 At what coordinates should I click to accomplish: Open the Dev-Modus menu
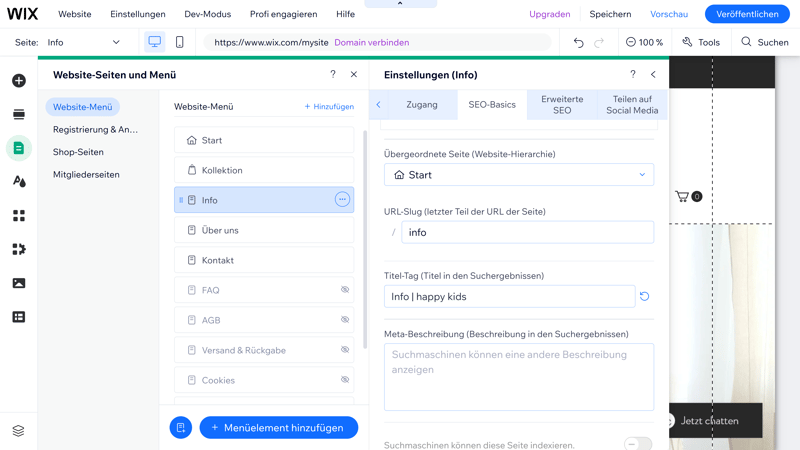point(207,14)
